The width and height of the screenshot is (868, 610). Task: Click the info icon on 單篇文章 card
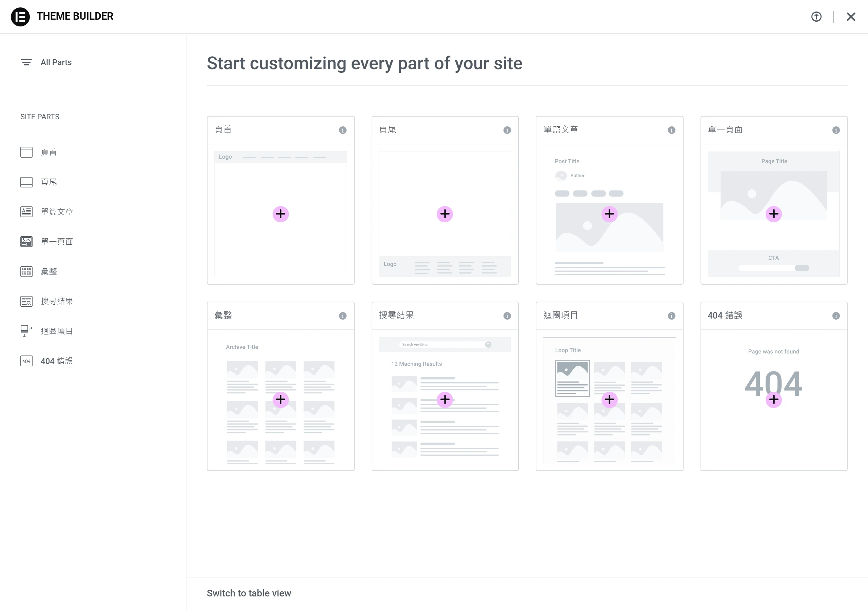[671, 130]
